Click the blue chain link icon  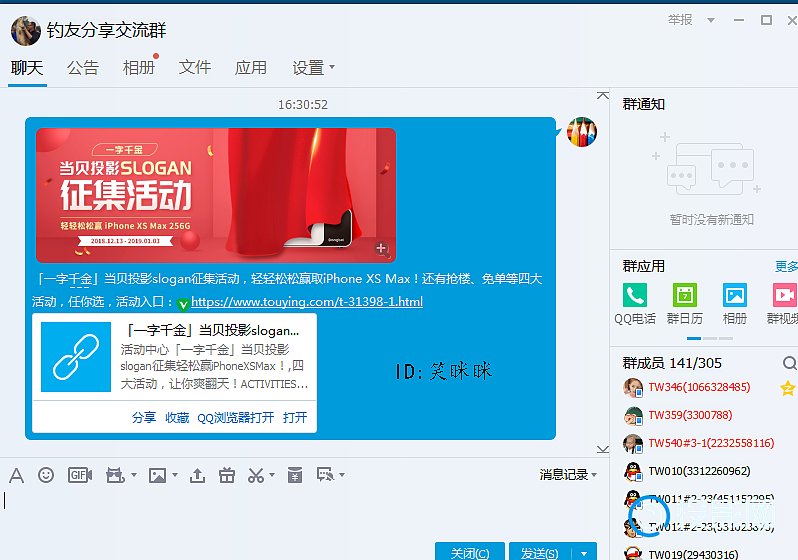[76, 357]
